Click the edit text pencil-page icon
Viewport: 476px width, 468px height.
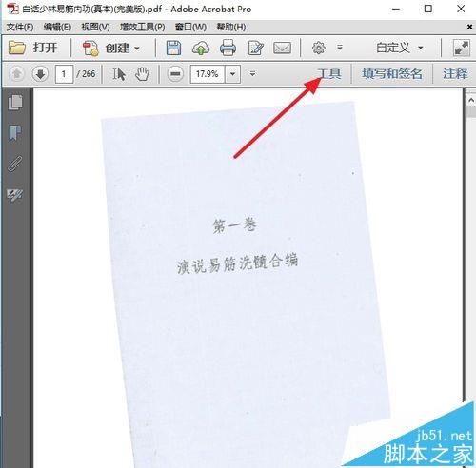[255, 49]
